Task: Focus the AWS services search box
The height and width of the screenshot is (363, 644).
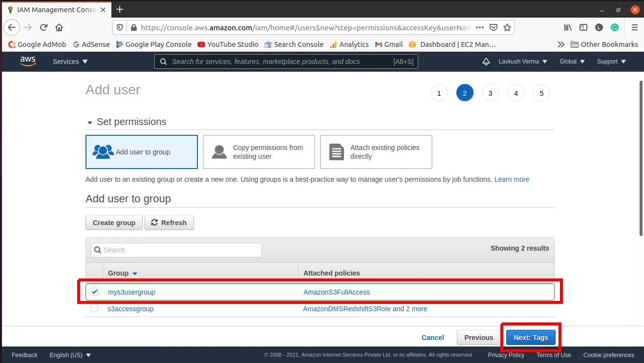Action: pos(286,62)
